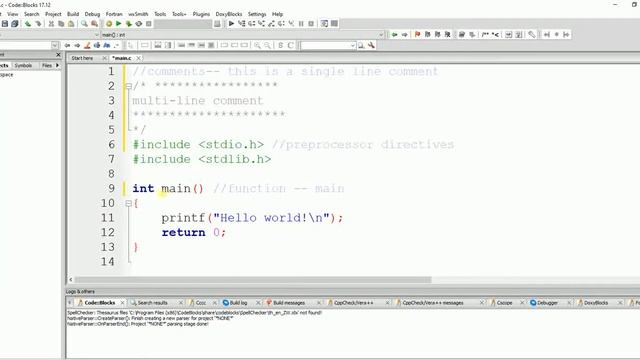Click the Save file icon
This screenshot has width=640, height=360.
[5, 24]
